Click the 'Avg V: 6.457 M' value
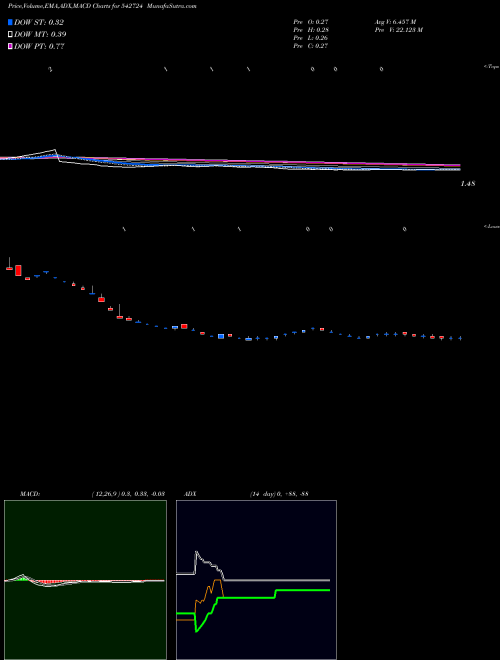Image resolution: width=500 pixels, height=660 pixels. click(395, 22)
